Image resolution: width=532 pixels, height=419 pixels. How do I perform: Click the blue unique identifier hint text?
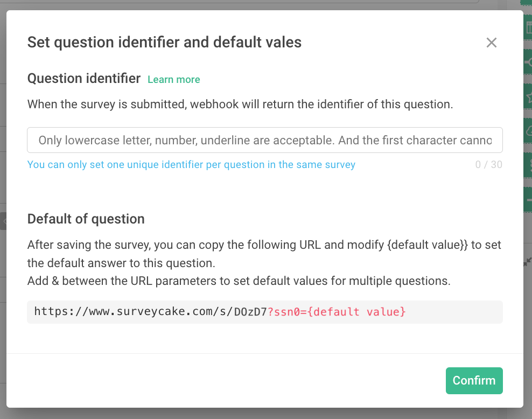tap(191, 164)
